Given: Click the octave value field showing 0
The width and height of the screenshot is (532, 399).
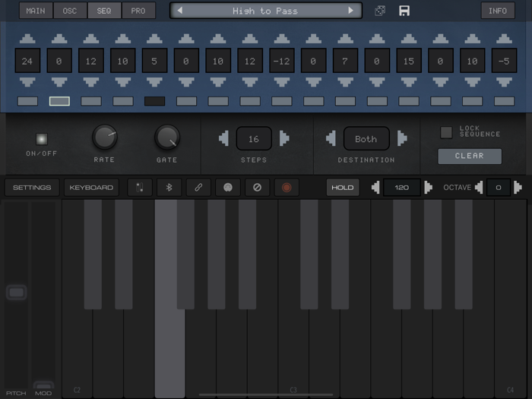Looking at the screenshot, I should [x=498, y=187].
